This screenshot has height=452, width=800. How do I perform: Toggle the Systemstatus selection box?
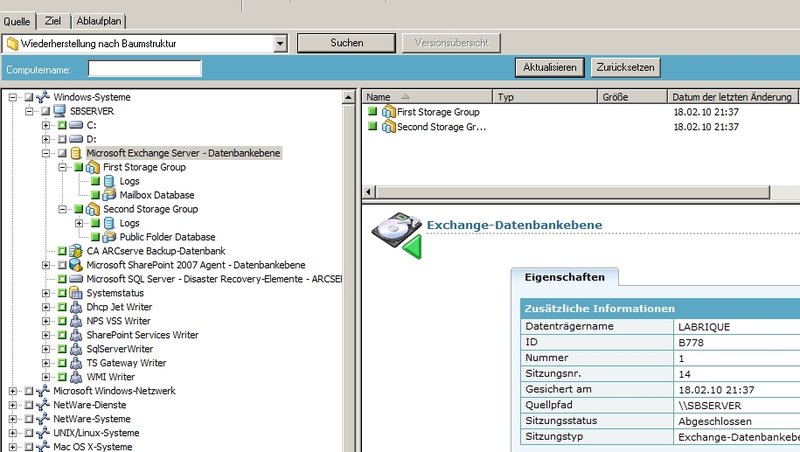coord(62,293)
